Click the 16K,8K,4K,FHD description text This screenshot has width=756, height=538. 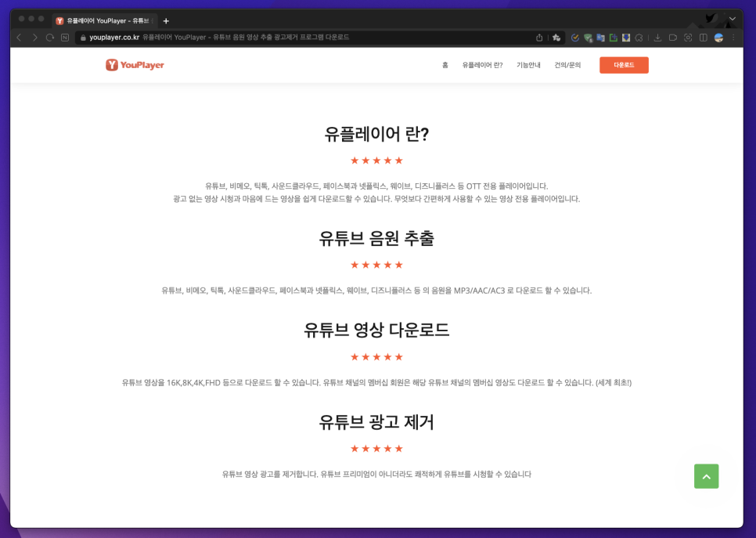[x=376, y=383]
